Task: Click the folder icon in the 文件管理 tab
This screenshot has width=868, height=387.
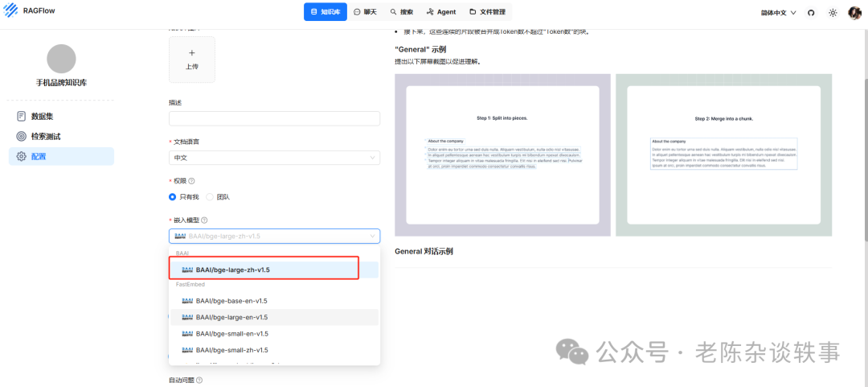Action: click(x=473, y=11)
